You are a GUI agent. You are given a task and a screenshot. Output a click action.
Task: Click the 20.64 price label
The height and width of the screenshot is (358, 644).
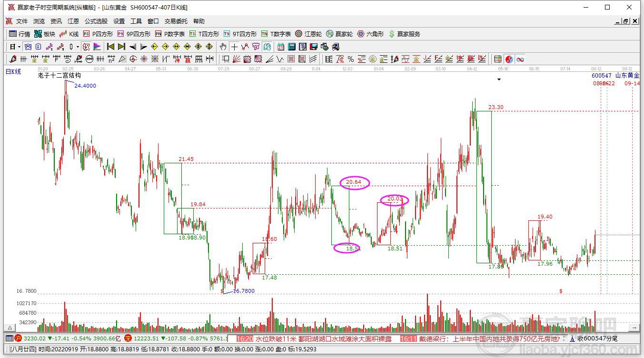(354, 182)
